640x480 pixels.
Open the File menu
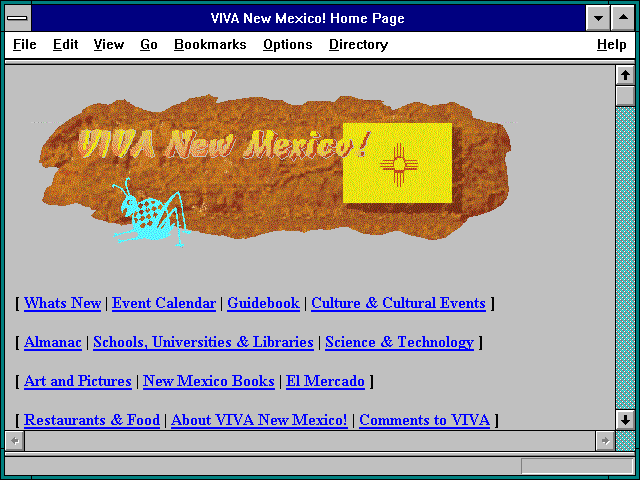pos(24,44)
